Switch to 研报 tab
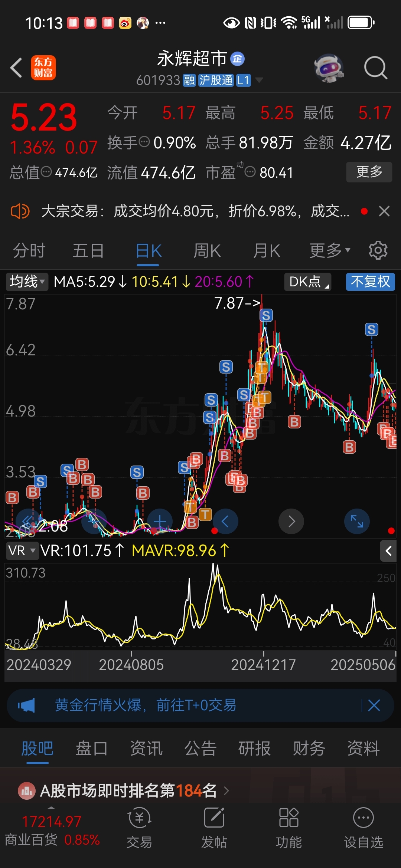 (x=255, y=749)
